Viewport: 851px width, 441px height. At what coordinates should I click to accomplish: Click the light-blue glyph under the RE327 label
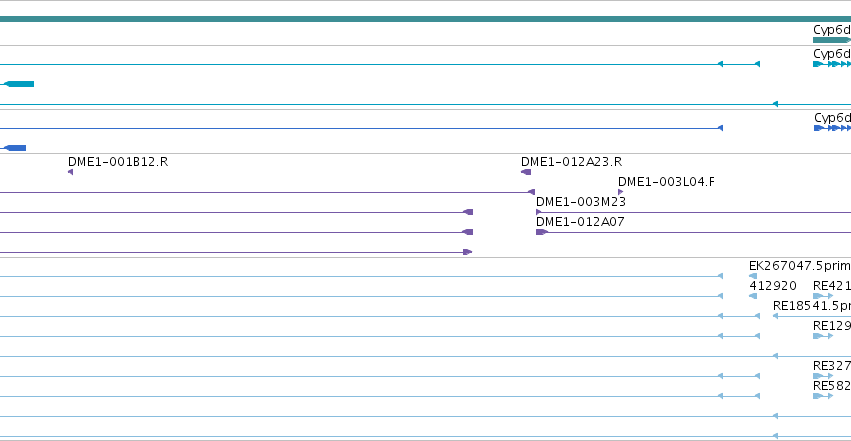click(x=823, y=376)
